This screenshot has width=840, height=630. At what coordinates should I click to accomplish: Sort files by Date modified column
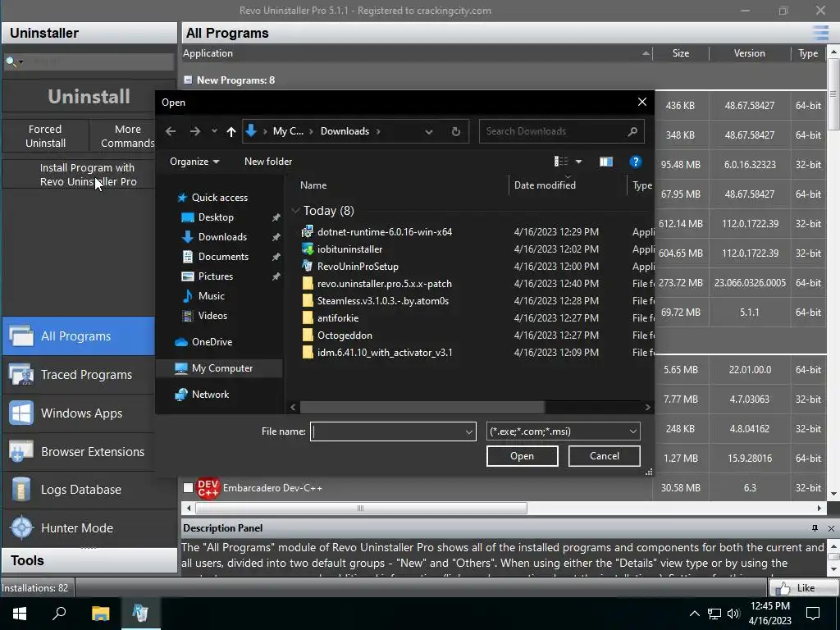545,185
